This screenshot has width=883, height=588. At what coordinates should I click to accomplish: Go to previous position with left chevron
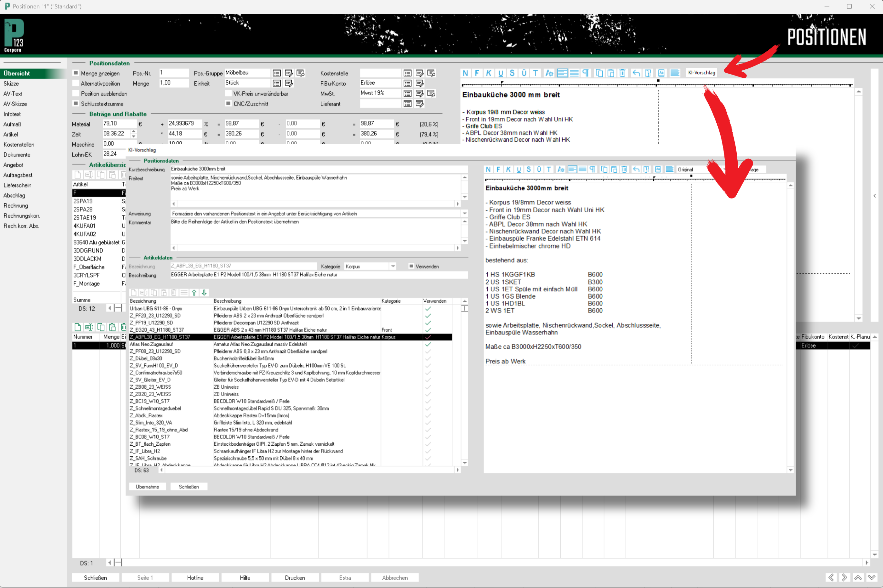coord(831,577)
